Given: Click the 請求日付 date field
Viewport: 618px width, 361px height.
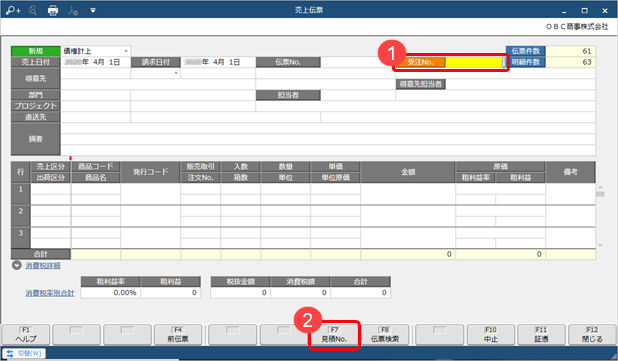Looking at the screenshot, I should [218, 62].
